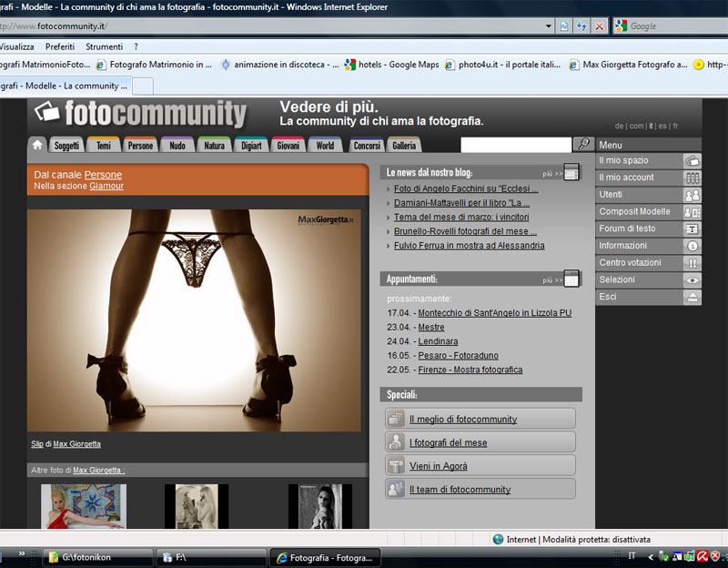The image size is (728, 568).
Task: Switch to the G:\fotonikon taskbar window
Action: [x=98, y=557]
